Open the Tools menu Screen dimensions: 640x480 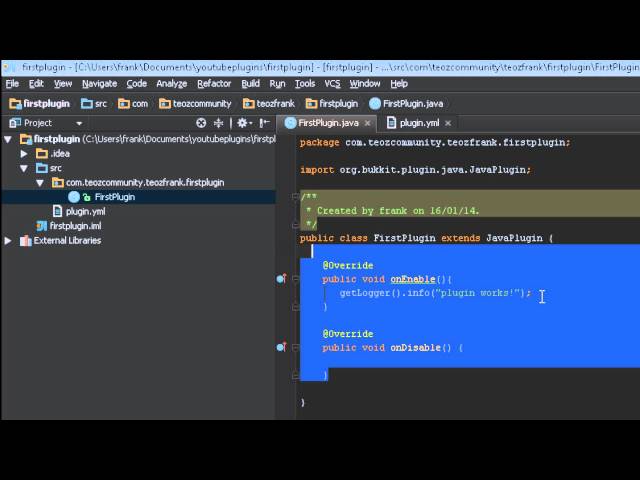305,84
